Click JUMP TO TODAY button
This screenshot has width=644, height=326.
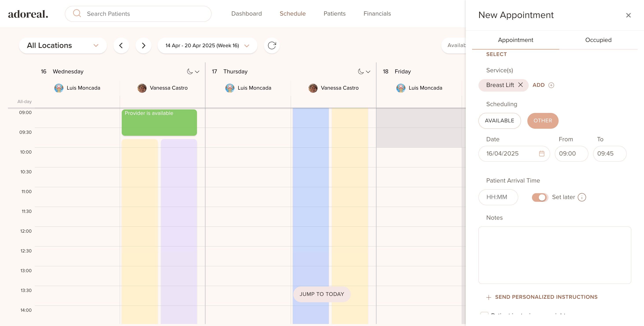point(322,294)
